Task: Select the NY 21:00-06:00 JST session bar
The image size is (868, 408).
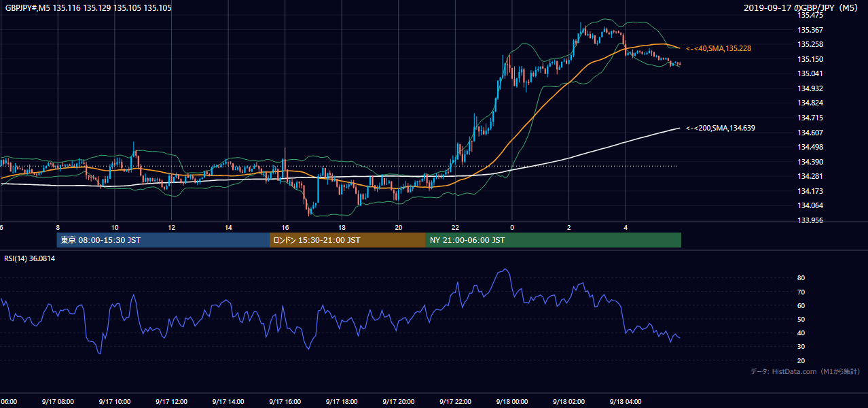Action: pos(554,240)
